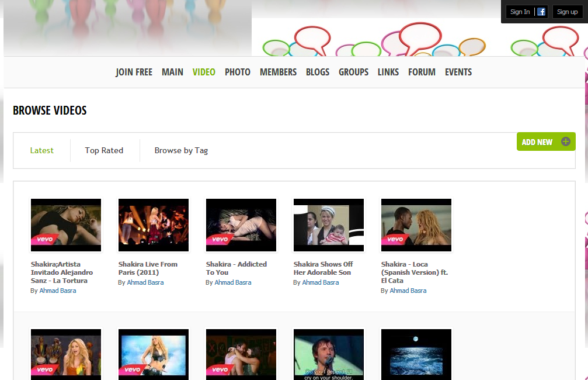Open Ahmad Basra link under Loca video
588x380 pixels.
408,291
